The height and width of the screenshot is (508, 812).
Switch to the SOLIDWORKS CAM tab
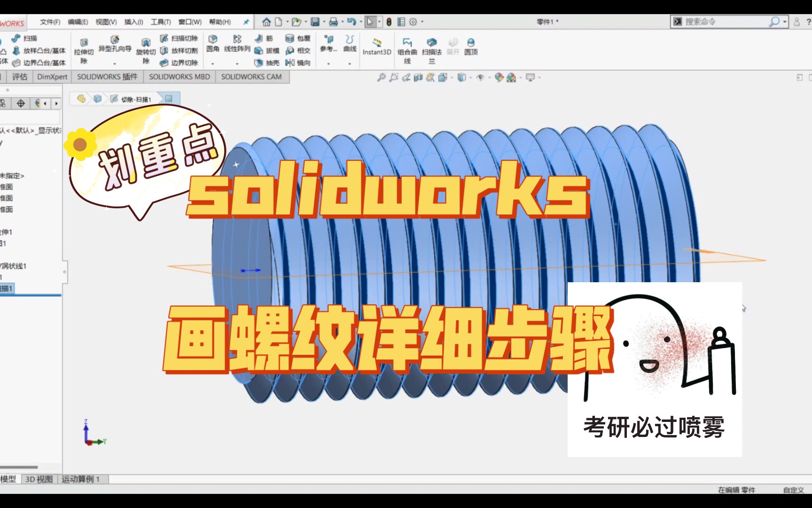[251, 77]
